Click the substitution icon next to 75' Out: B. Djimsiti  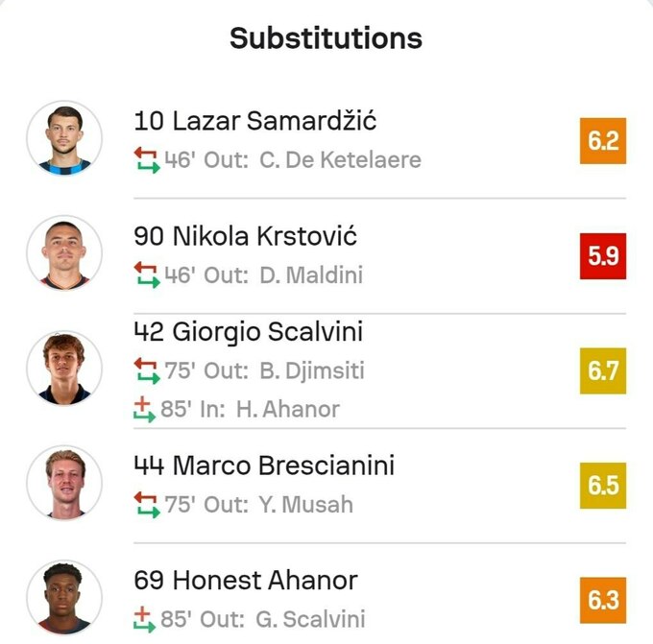point(146,370)
